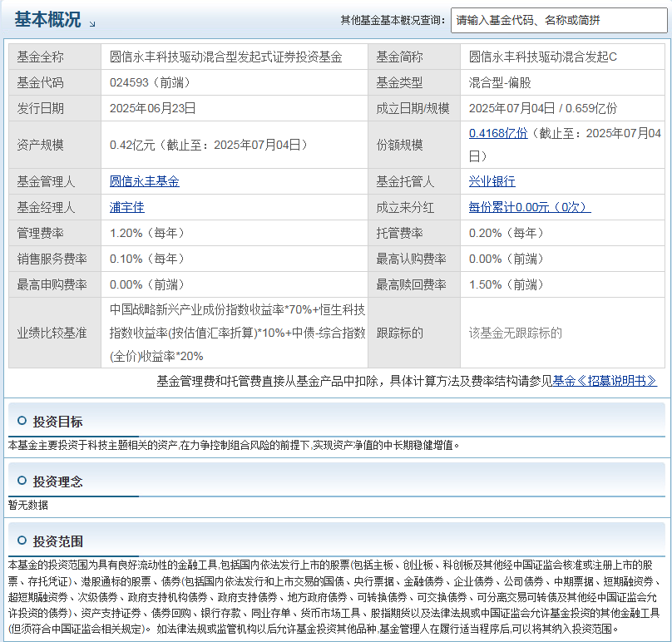The height and width of the screenshot is (642, 672).
Task: Click 该基金无跟踪标的 tracking target text
Action: 515,333
